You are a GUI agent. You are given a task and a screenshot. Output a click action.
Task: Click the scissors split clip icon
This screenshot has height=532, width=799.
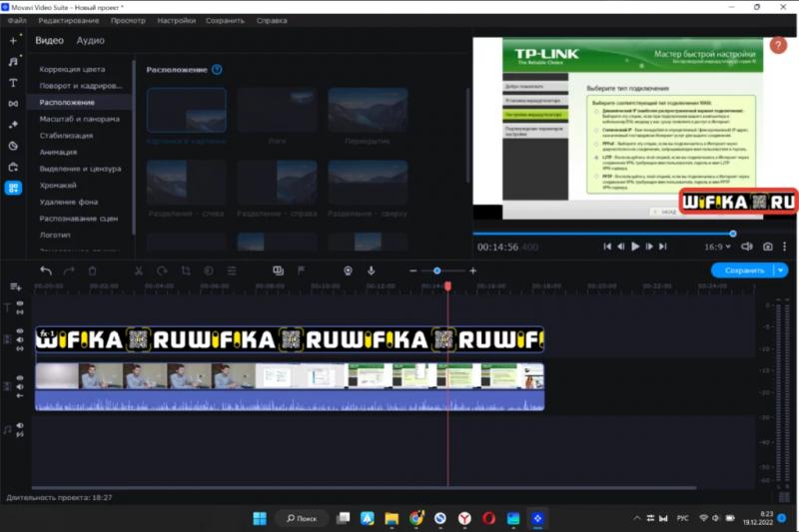tap(138, 270)
